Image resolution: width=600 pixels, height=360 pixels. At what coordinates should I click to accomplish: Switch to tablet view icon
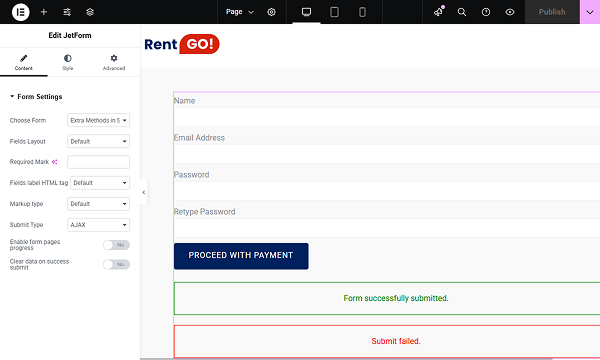point(334,12)
